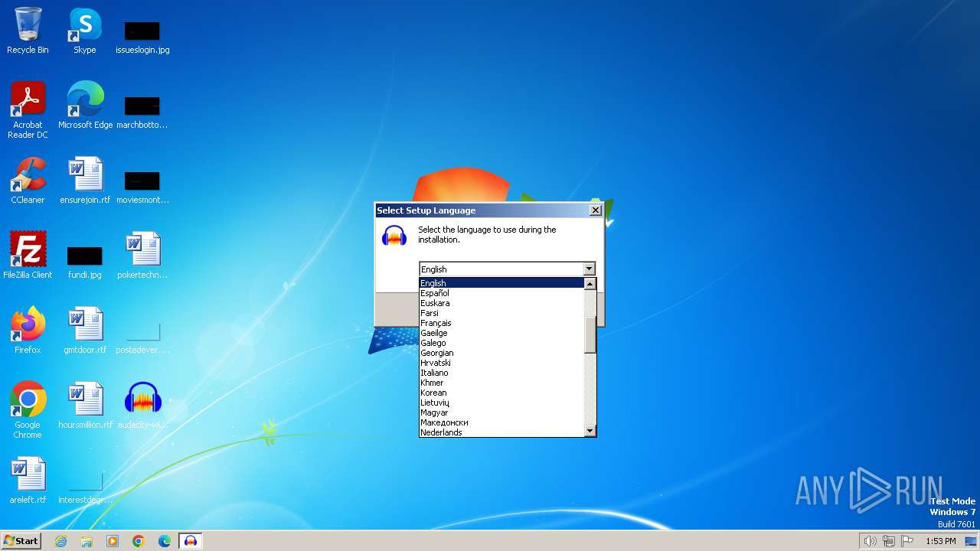Select pokertechn... document icon

click(x=142, y=256)
